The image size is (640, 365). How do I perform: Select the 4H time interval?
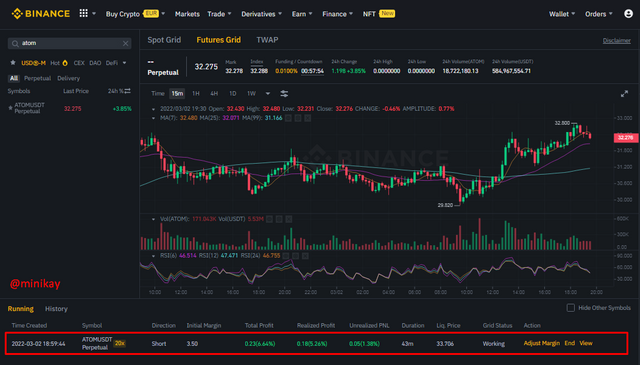214,93
